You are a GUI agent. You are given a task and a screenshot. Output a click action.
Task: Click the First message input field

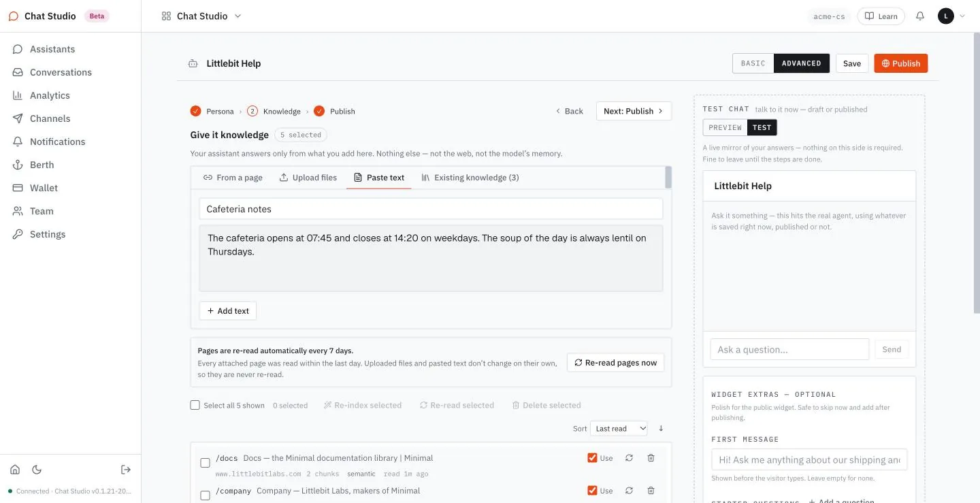coord(809,459)
